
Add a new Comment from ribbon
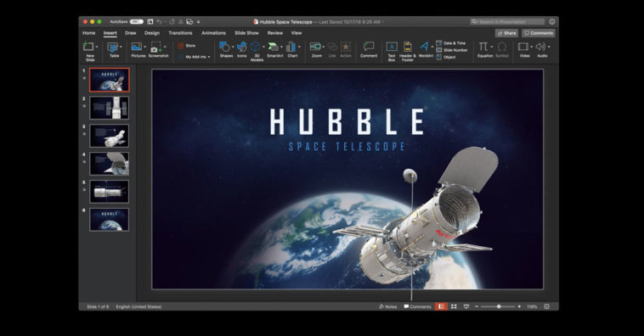click(x=369, y=50)
